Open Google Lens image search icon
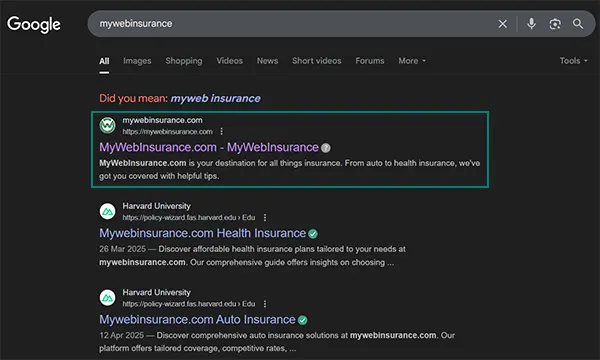 [555, 24]
